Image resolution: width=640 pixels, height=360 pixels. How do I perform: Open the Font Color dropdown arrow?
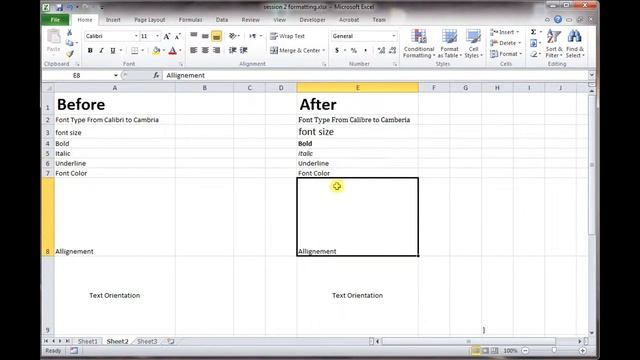tap(180, 51)
